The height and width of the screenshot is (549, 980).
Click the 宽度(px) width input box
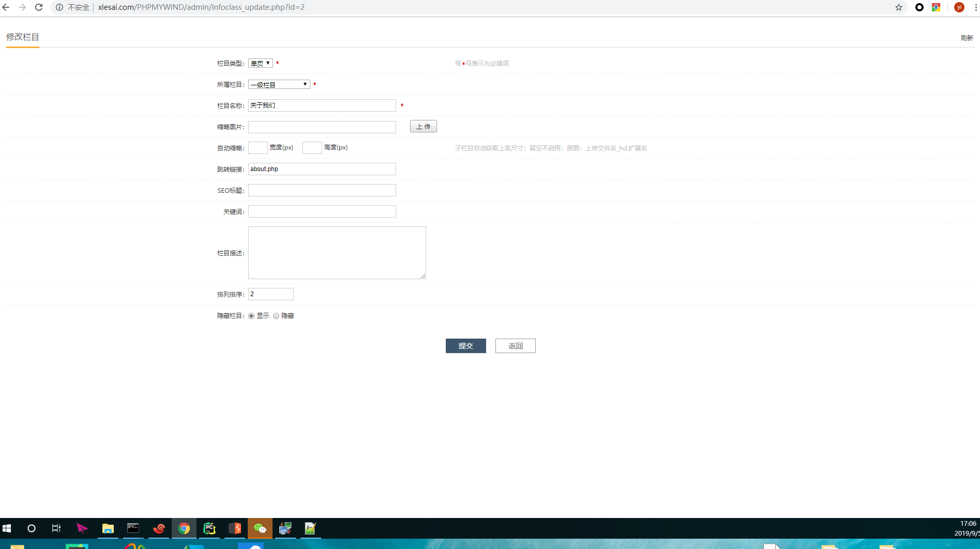coord(258,148)
